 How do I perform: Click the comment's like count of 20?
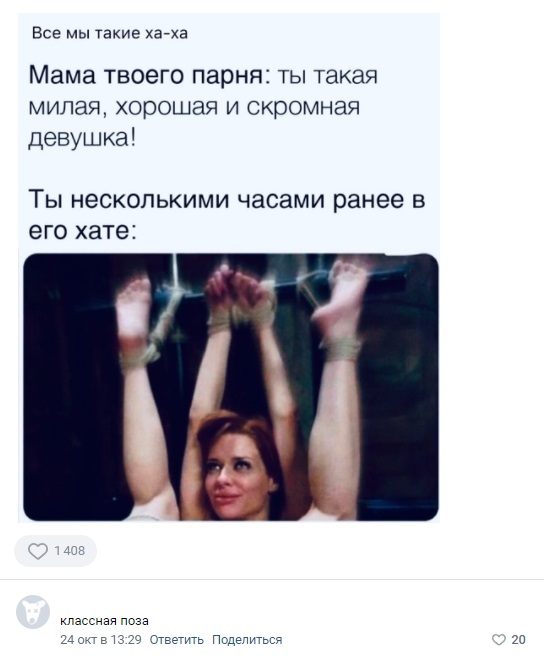[x=518, y=639]
